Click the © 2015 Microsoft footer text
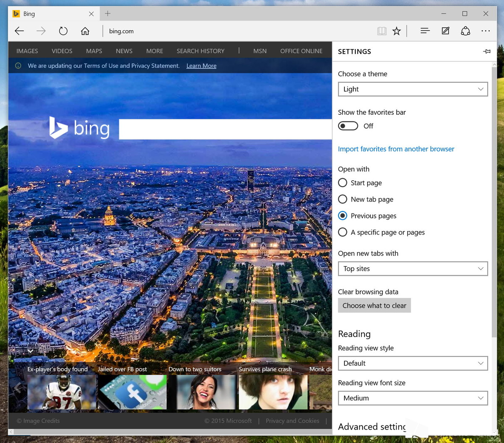 point(228,421)
